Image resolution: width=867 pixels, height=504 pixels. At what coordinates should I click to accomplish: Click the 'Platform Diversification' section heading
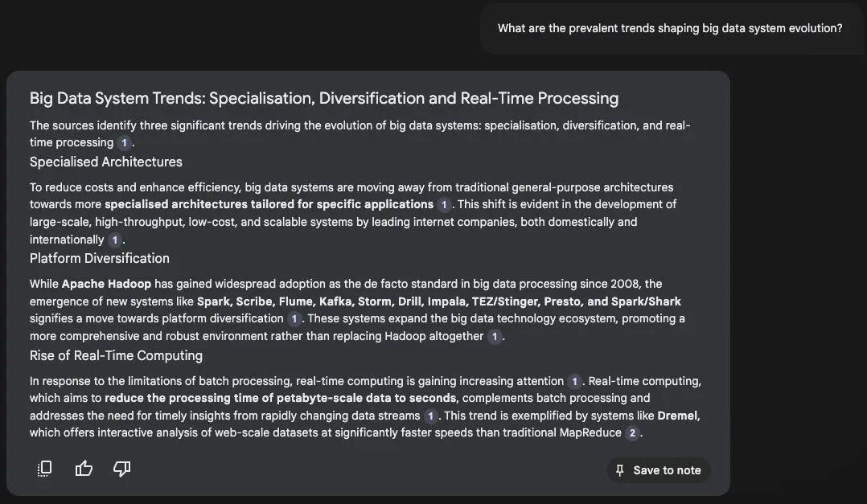(100, 258)
